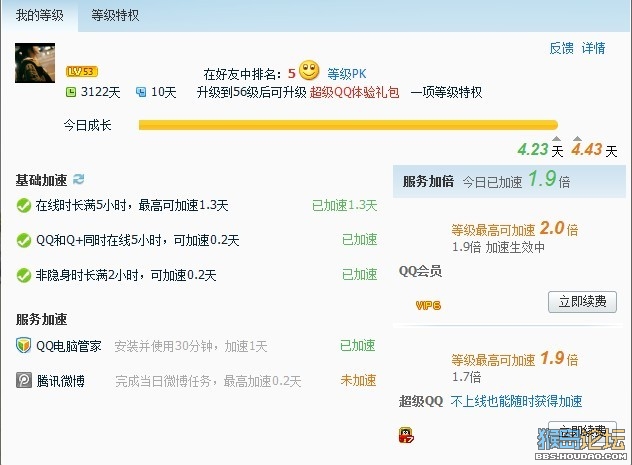Click the 1.9倍 加速生效中 text
Viewport: 632px width, 465px height.
pyautogui.click(x=498, y=247)
